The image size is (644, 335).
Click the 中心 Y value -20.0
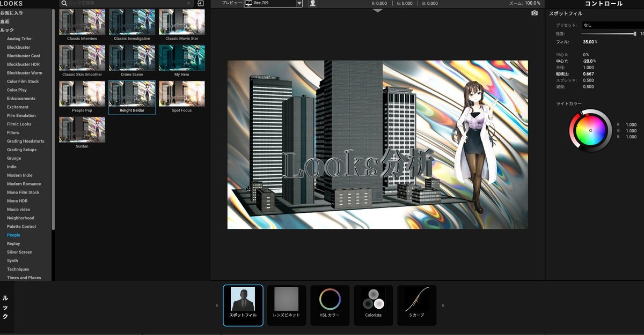point(589,61)
